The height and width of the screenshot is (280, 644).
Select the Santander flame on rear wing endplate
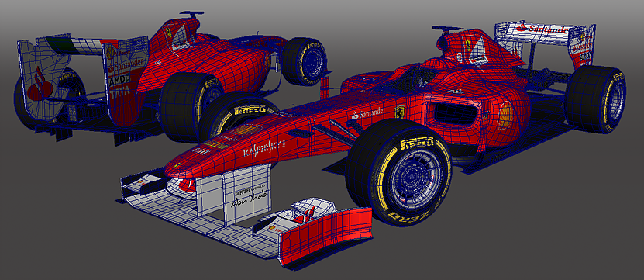[43, 85]
